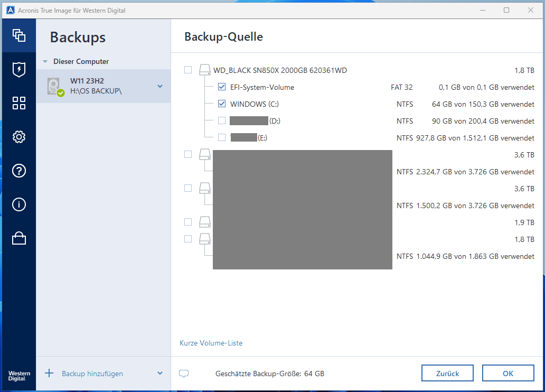The width and height of the screenshot is (545, 392).
Task: Open Settings gear in sidebar
Action: pos(19,137)
